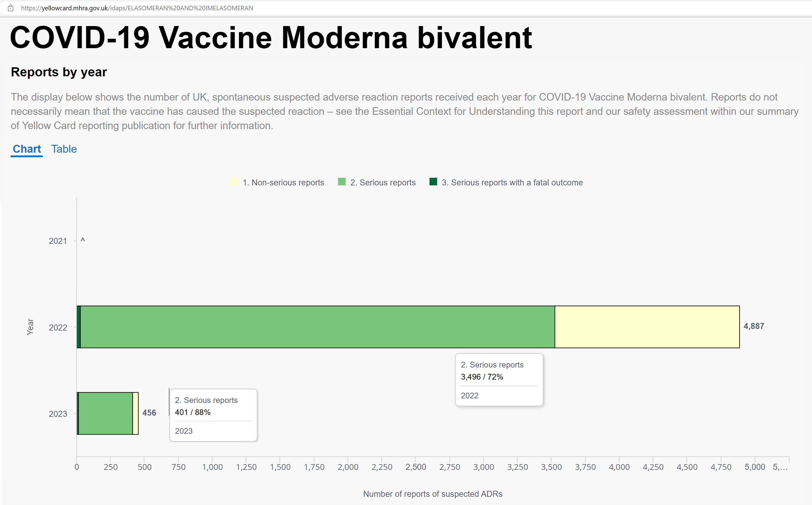The image size is (812, 505).
Task: Select the Chart tab
Action: (x=27, y=149)
